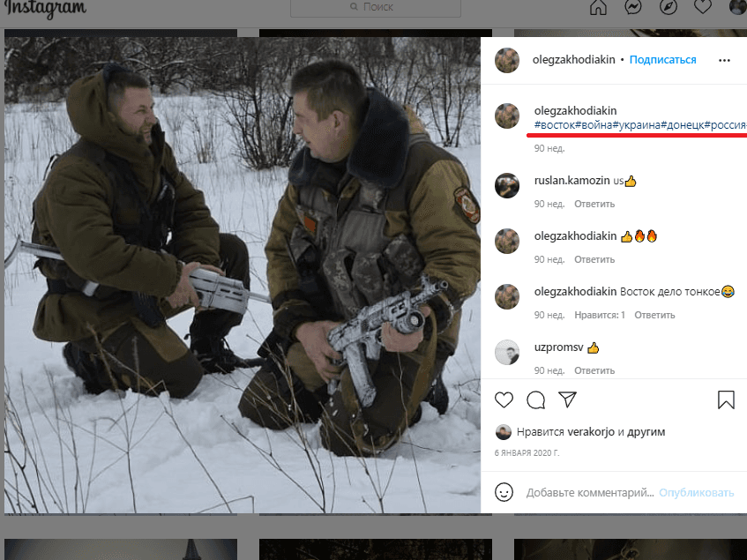Click Опубликовать to post the comment
Screen dimensions: 747x560
(x=696, y=493)
